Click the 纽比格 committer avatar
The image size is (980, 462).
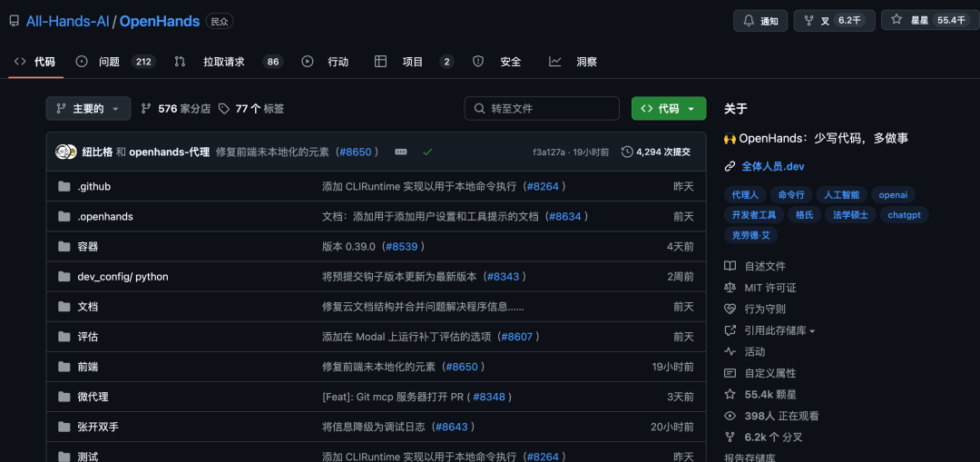(x=63, y=152)
